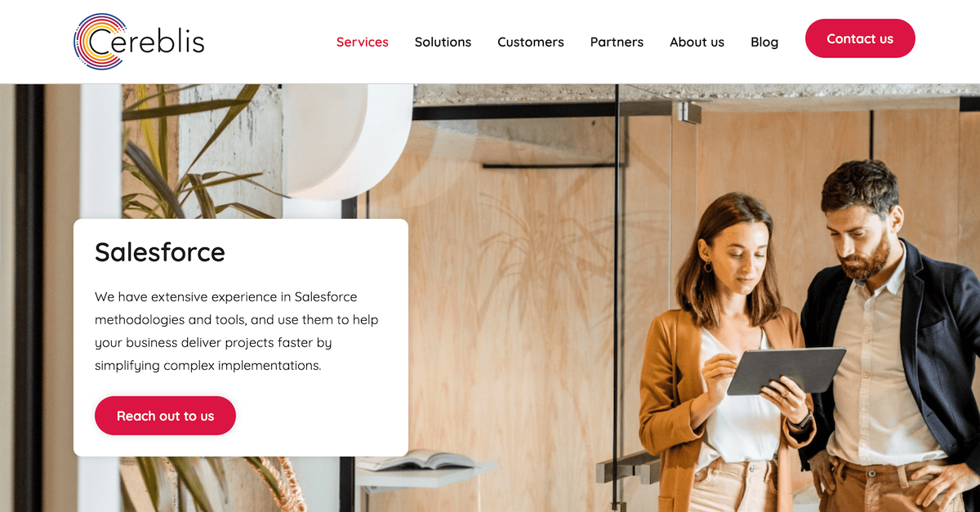Image resolution: width=980 pixels, height=512 pixels.
Task: Open the Services menu item
Action: (x=363, y=42)
